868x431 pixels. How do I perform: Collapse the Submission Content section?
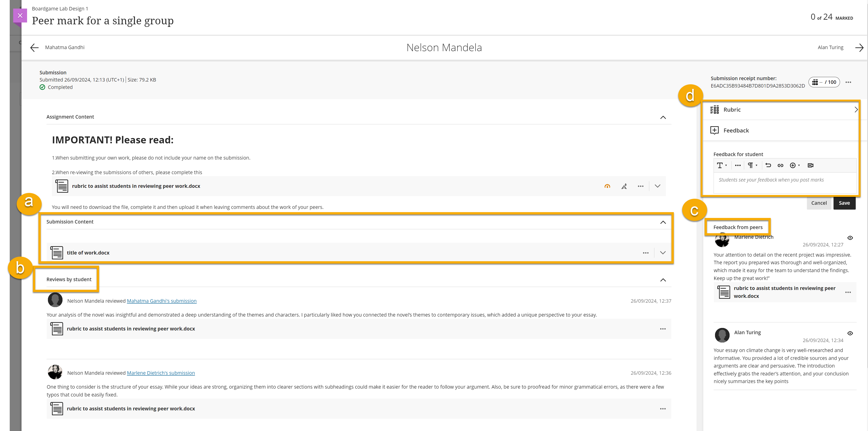(x=663, y=222)
